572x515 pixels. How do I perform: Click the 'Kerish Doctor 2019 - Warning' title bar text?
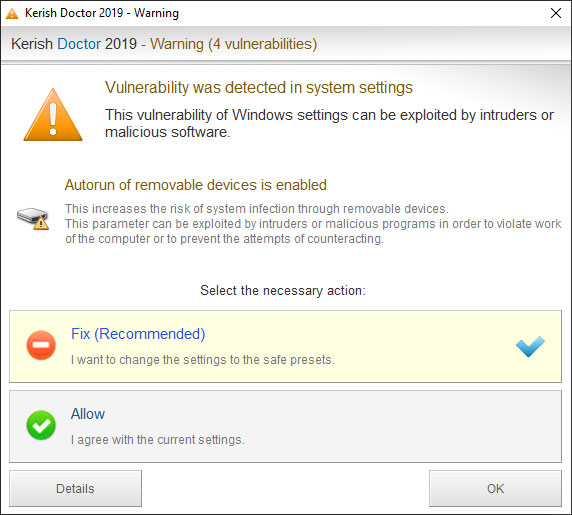pos(102,13)
